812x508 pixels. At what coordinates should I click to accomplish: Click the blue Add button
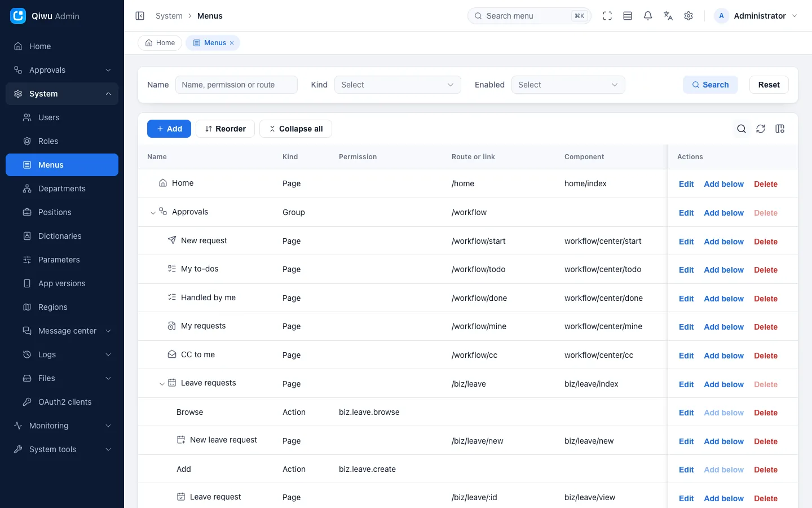(169, 129)
